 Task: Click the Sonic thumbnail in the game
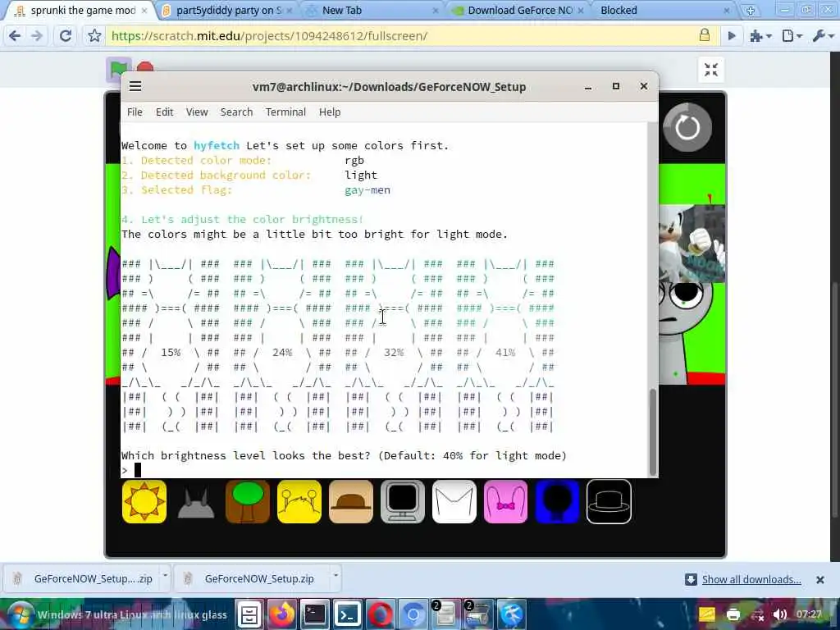(692, 243)
